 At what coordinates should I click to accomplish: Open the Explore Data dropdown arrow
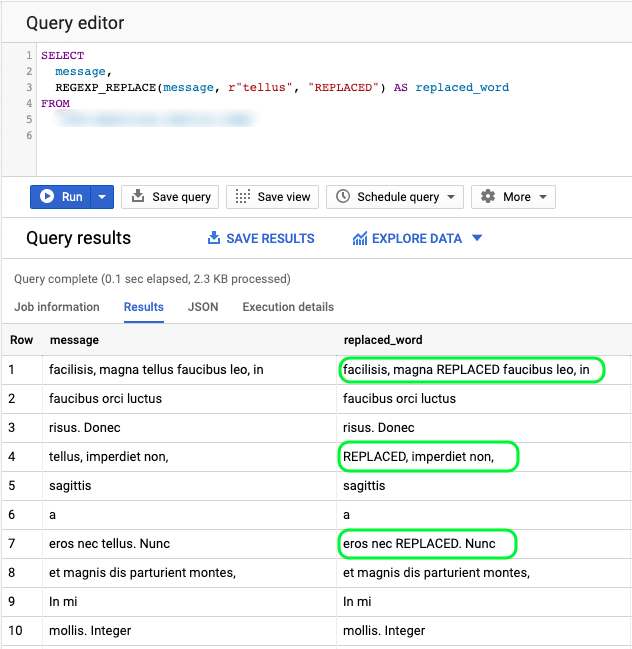(x=477, y=238)
